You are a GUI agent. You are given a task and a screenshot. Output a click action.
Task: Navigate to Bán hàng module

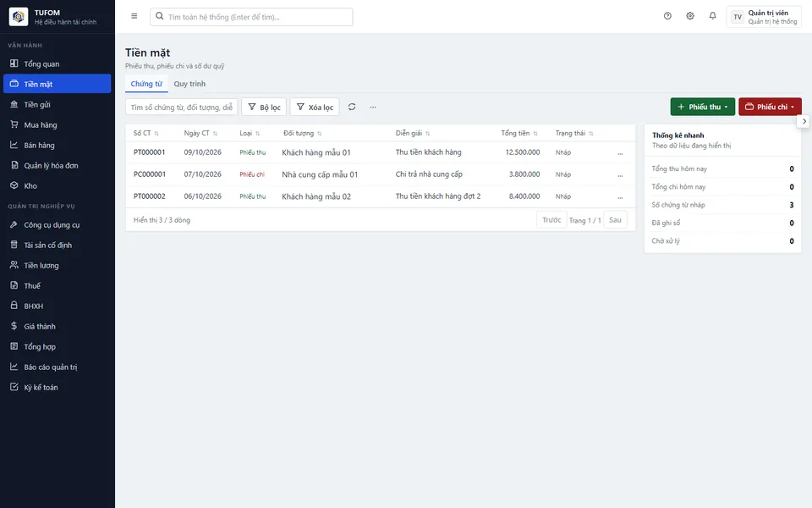pos(57,145)
